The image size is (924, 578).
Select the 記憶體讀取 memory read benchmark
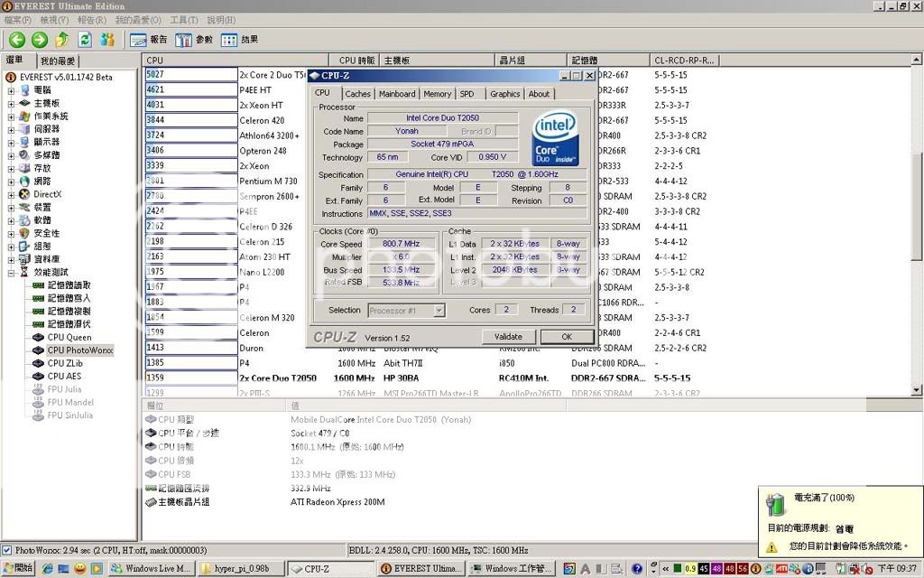pos(69,285)
